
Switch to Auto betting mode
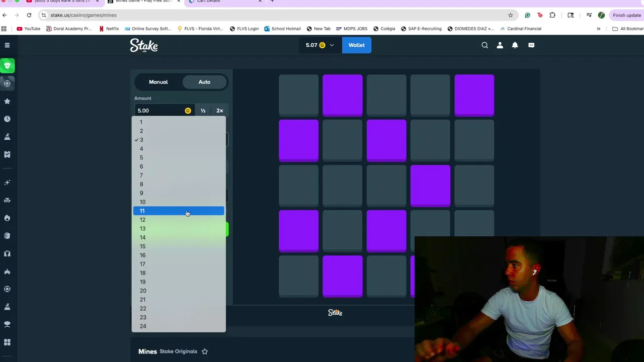(204, 82)
